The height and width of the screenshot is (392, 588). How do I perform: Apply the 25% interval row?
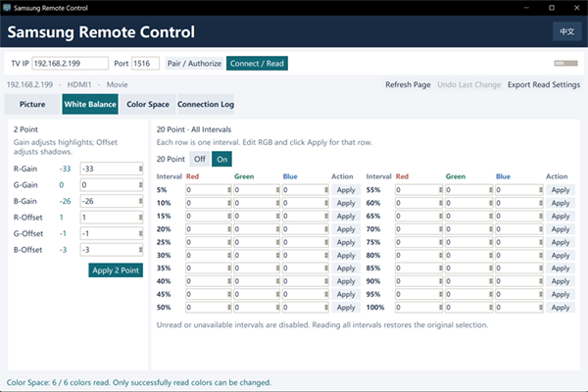point(346,242)
